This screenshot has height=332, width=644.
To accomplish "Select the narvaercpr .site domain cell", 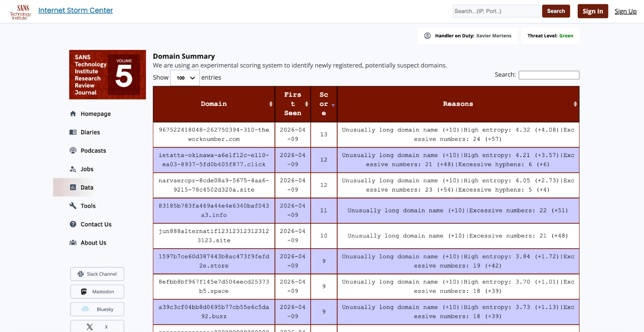I will (214, 185).
